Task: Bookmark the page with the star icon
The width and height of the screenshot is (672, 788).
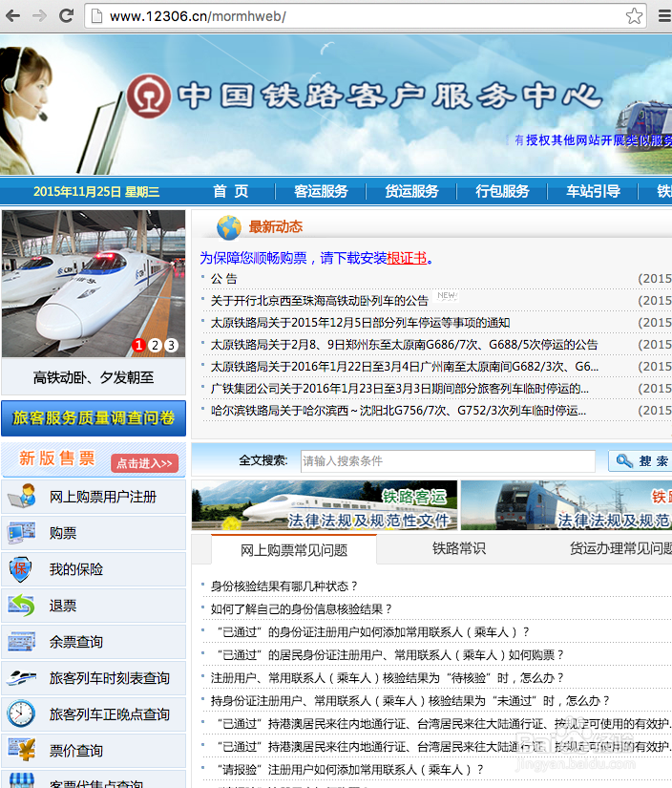Action: 635,16
